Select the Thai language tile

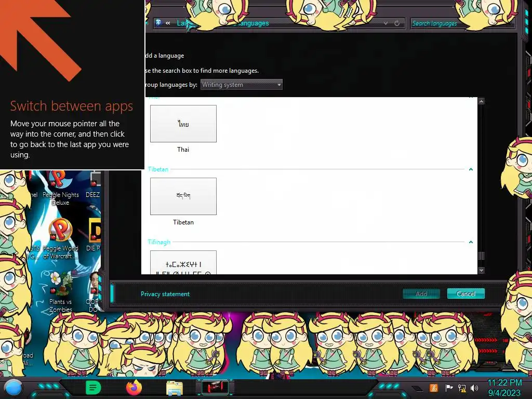click(x=183, y=124)
